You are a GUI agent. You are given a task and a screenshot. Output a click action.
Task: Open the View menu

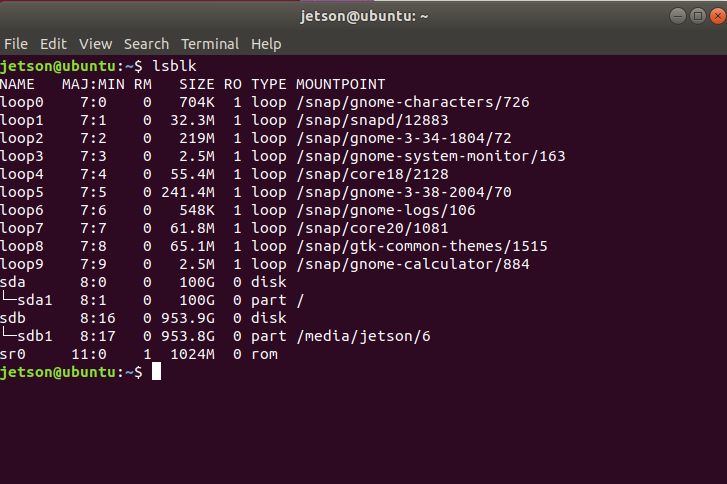click(x=95, y=44)
